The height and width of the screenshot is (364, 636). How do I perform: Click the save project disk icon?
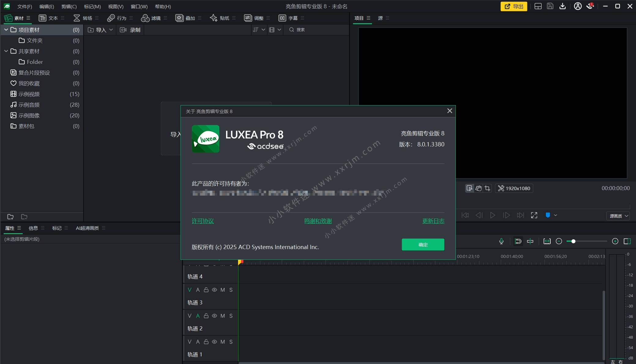[x=550, y=6]
